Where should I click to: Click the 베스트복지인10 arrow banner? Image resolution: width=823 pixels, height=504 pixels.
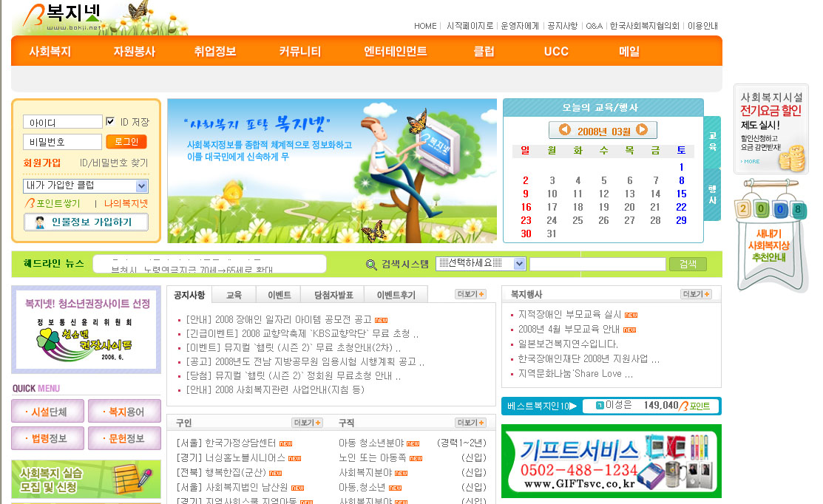pyautogui.click(x=539, y=406)
